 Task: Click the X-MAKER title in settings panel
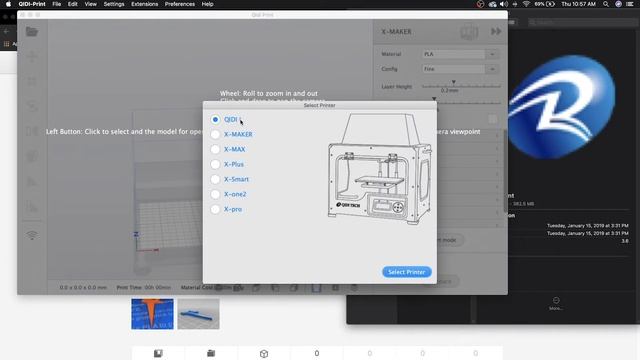click(396, 31)
